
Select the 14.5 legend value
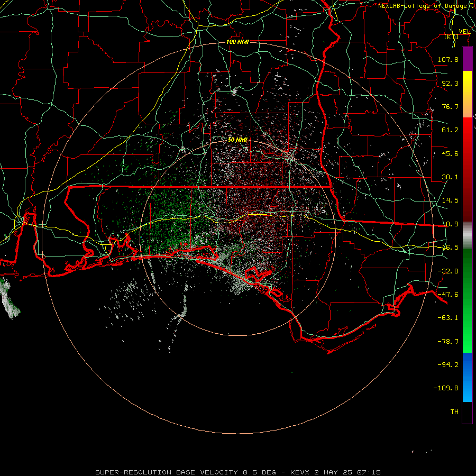point(450,200)
